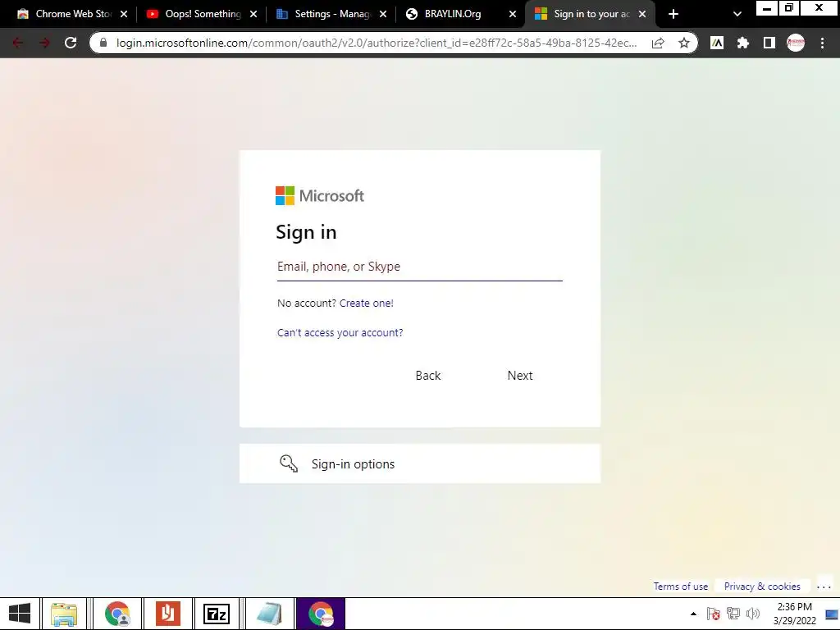Viewport: 840px width, 630px height.
Task: Open the Windows Start menu
Action: click(20, 614)
